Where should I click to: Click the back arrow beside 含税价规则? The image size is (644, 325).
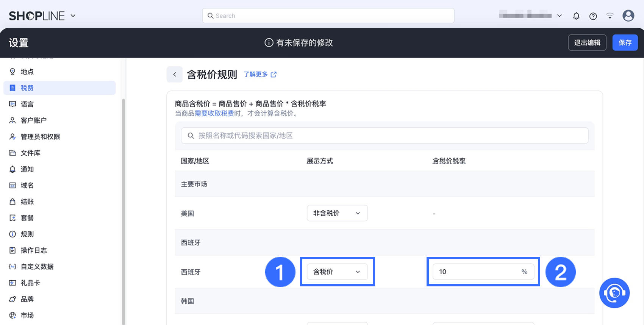(175, 74)
